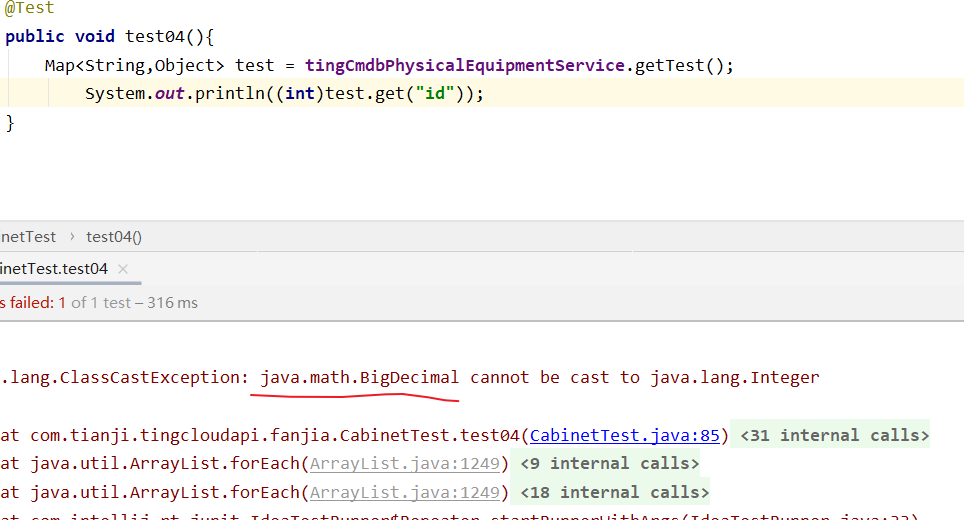Click the "id" string literal

[x=435, y=93]
